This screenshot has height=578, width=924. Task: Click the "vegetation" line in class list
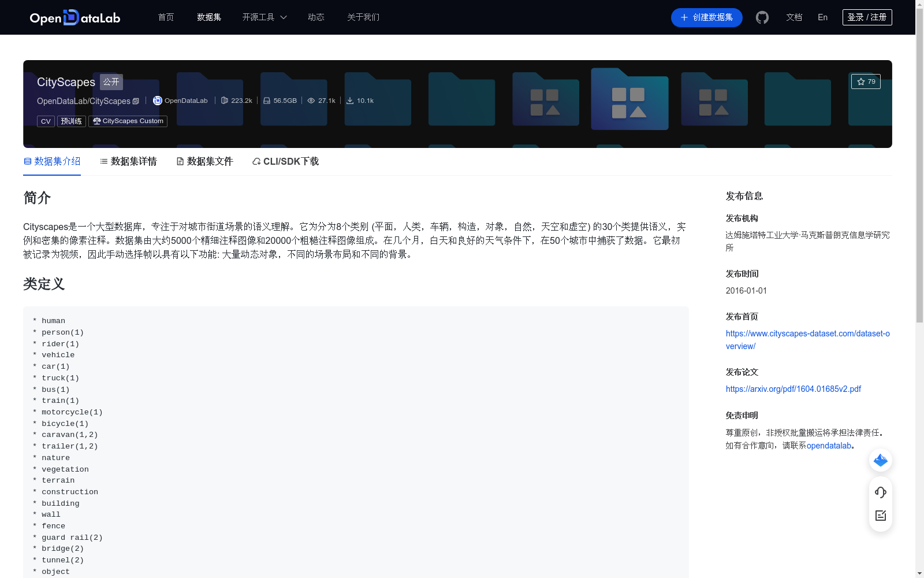[65, 469]
